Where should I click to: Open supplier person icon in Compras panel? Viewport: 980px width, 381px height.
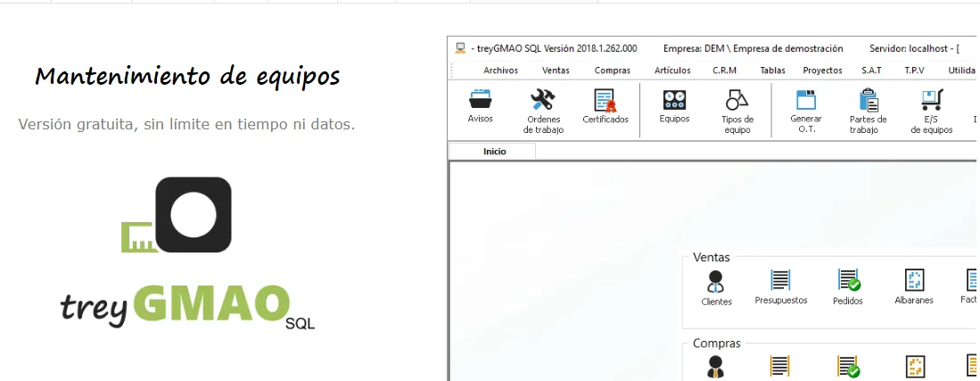[x=716, y=368]
